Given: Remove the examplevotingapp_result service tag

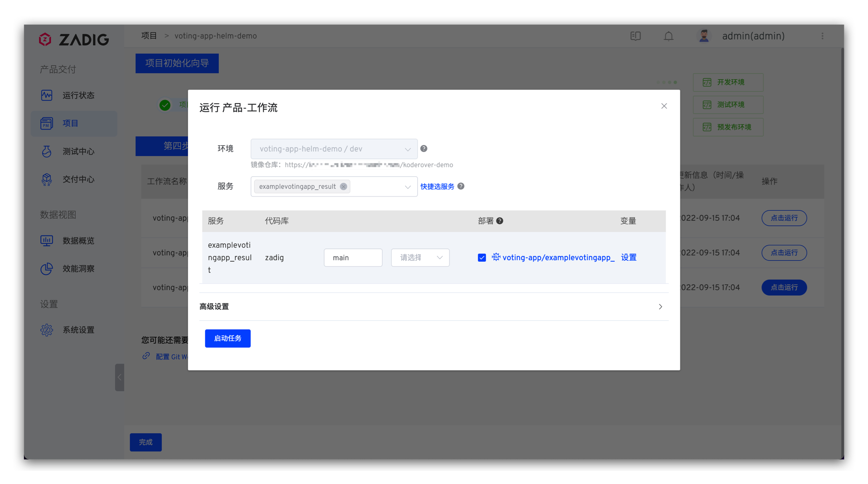Looking at the screenshot, I should pos(343,186).
